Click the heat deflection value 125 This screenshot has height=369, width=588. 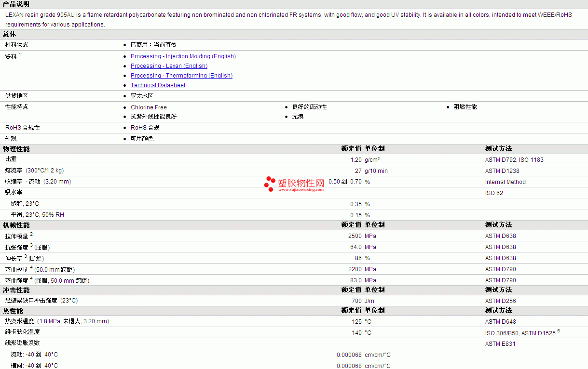coord(357,322)
